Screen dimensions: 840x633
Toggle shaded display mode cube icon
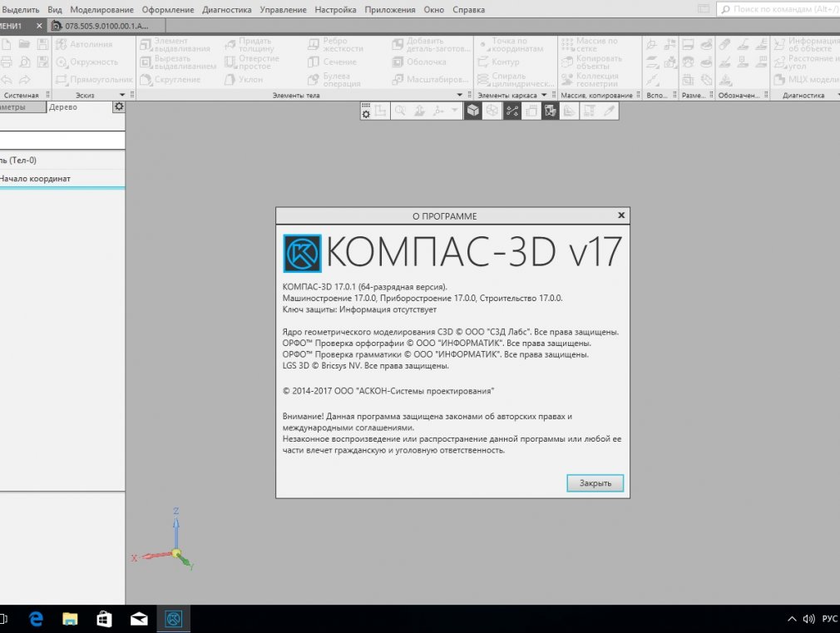tap(472, 111)
